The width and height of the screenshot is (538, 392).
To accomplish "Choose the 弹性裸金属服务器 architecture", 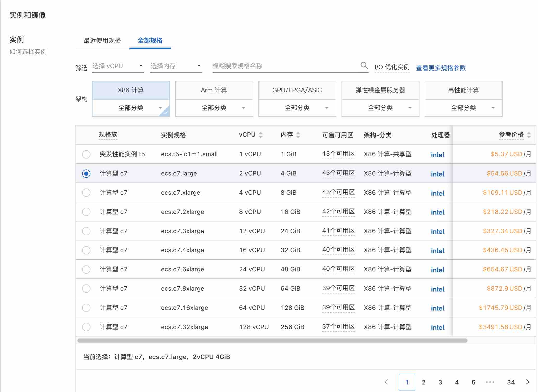I will (x=380, y=90).
